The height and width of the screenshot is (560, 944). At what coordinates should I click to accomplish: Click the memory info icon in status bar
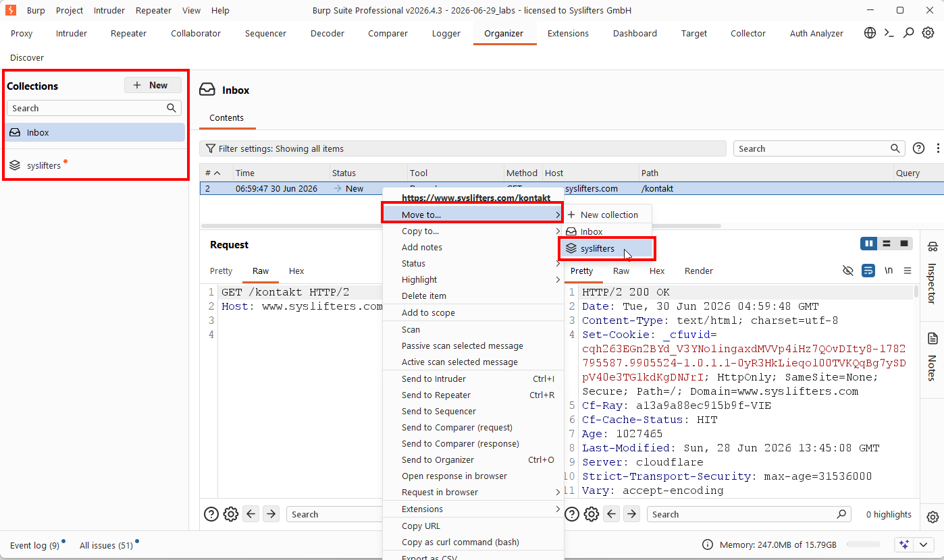coord(707,544)
